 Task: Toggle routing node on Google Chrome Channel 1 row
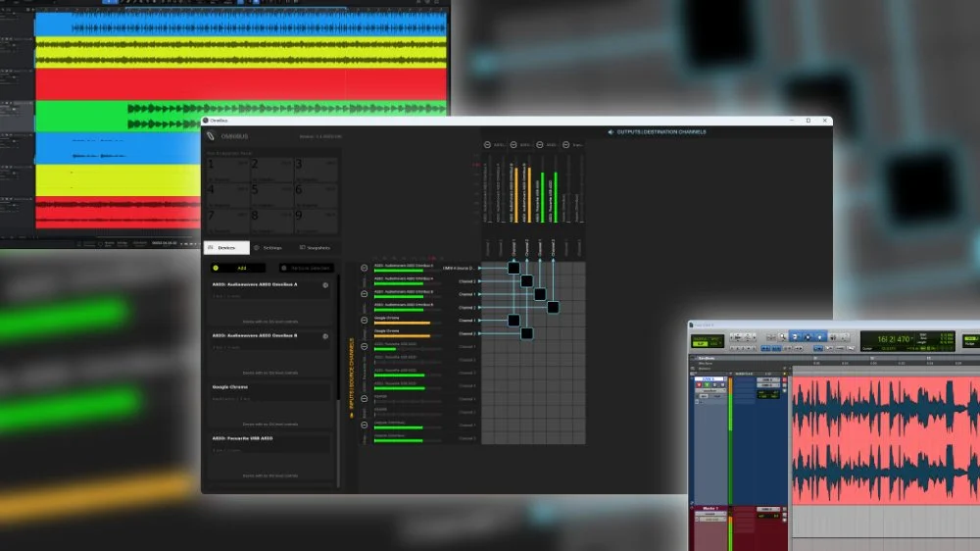coord(514,321)
